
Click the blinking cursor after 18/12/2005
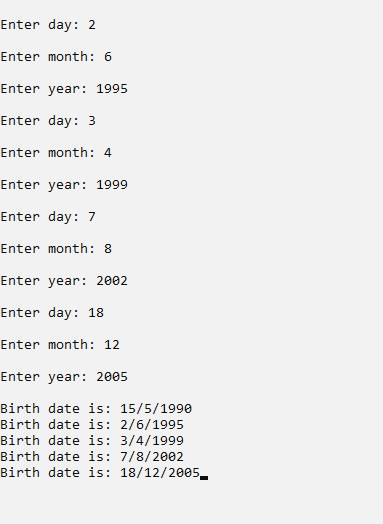(204, 478)
